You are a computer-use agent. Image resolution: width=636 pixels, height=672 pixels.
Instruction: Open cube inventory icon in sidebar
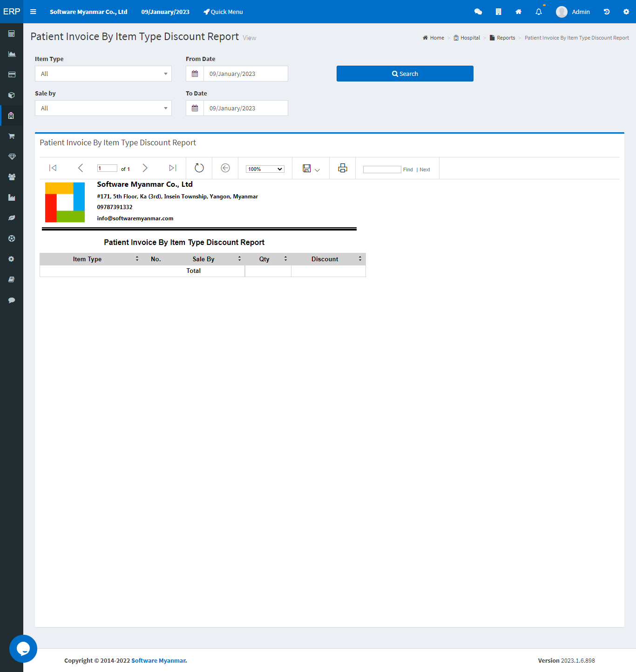[x=12, y=95]
